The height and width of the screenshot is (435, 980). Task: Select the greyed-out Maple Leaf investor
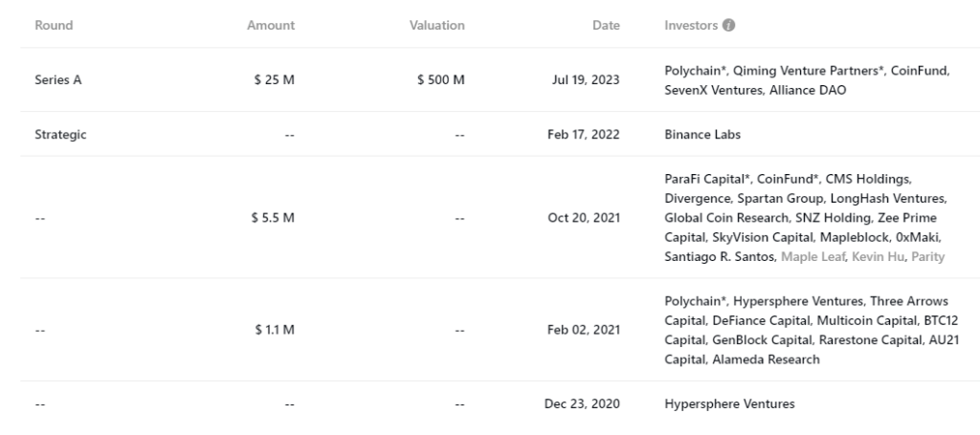[812, 256]
